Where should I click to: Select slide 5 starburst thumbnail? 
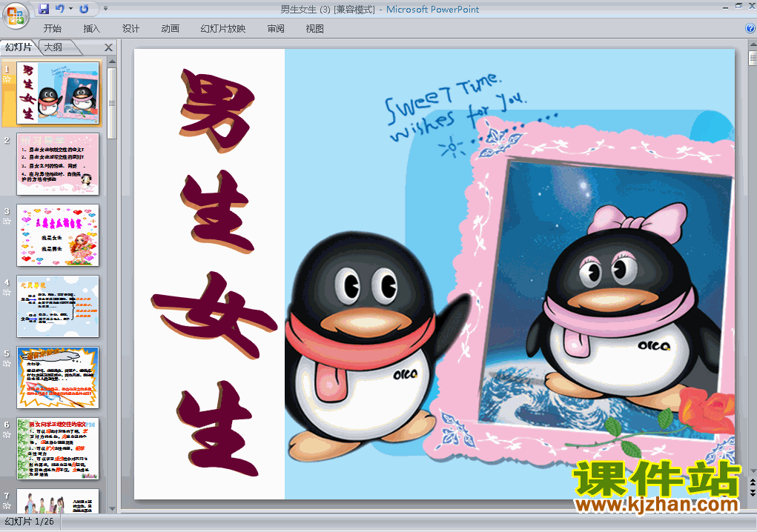pyautogui.click(x=58, y=377)
